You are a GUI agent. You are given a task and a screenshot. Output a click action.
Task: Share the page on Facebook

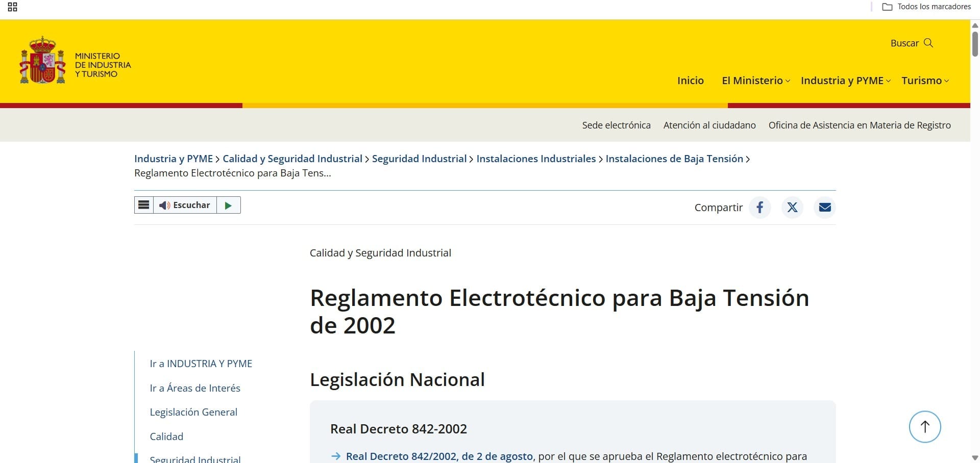point(760,207)
